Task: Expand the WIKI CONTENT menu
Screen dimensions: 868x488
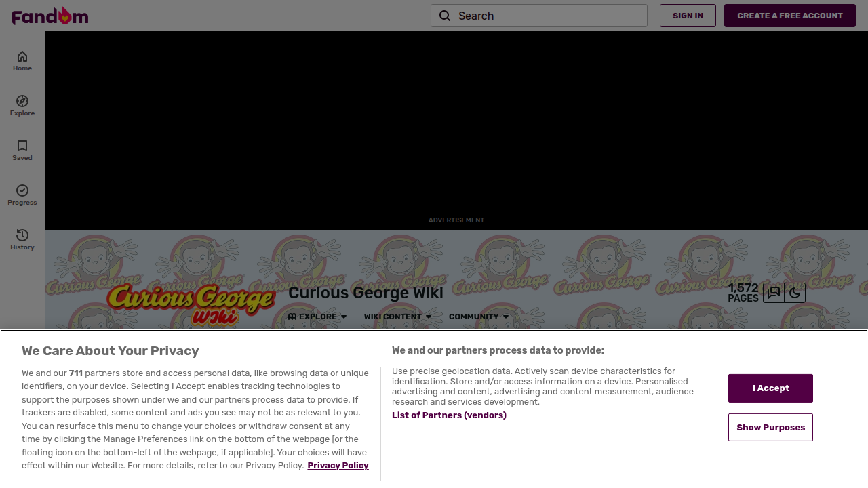Action: tap(397, 317)
